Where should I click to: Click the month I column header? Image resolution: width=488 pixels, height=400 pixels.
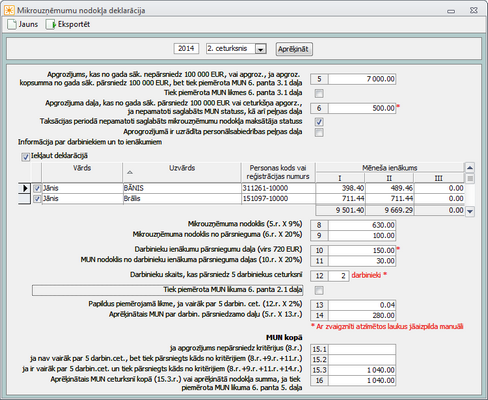coord(340,178)
